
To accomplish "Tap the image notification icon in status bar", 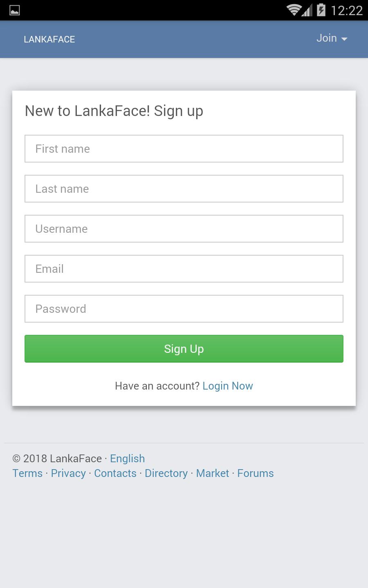I will (14, 10).
